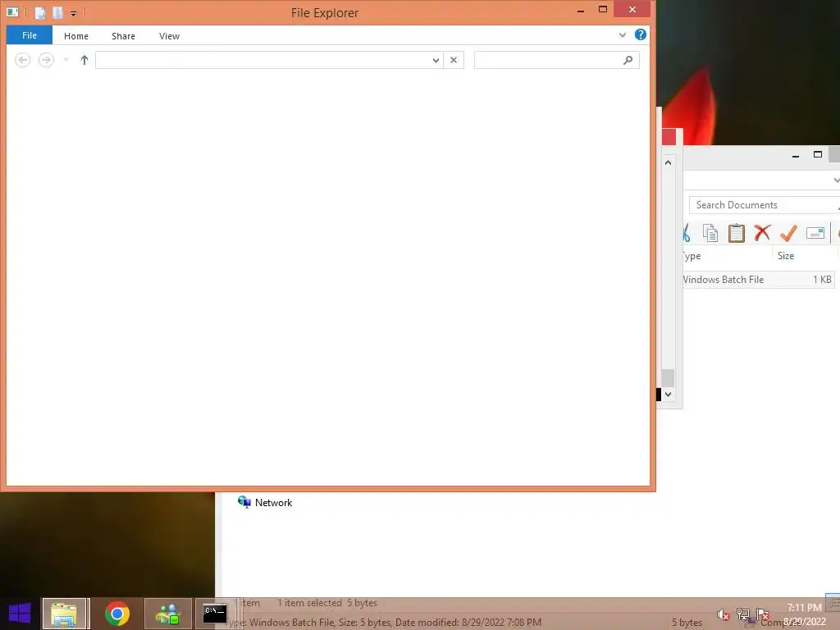Screen dimensions: 840x630
Task: Maximize the front File Explorer window
Action: [603, 9]
